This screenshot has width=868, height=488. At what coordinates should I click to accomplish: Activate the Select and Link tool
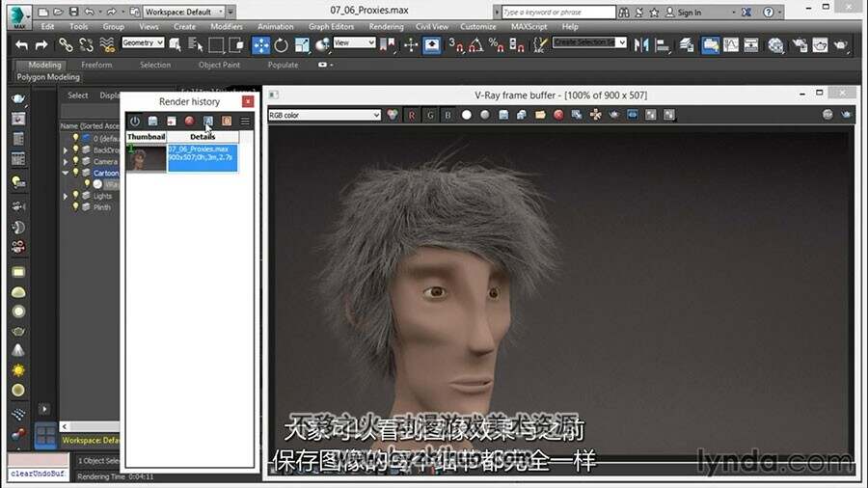click(x=66, y=44)
